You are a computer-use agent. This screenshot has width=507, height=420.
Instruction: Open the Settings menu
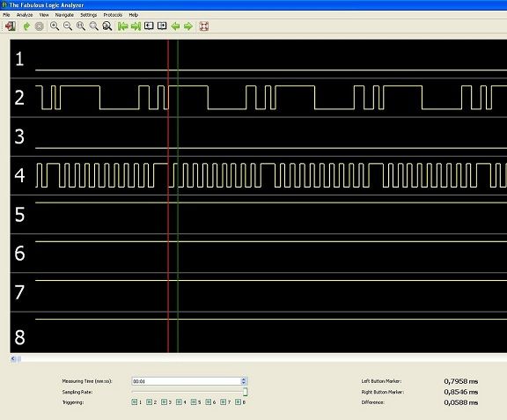tap(89, 15)
